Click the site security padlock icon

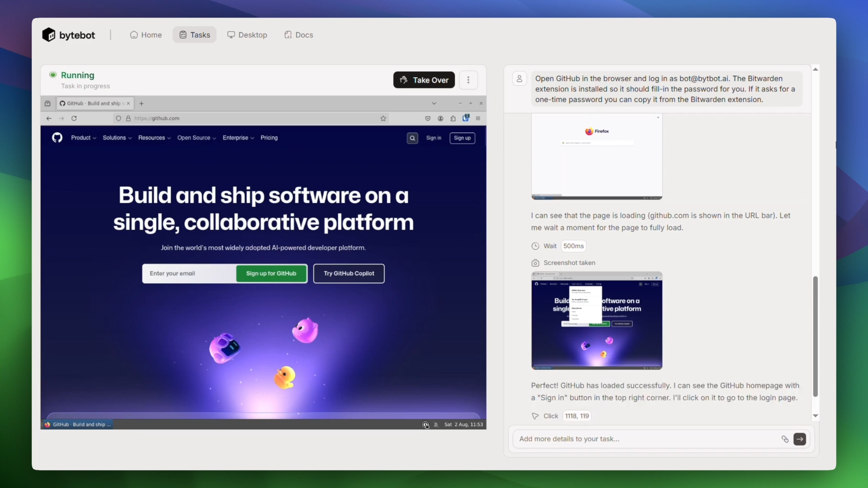pos(128,118)
